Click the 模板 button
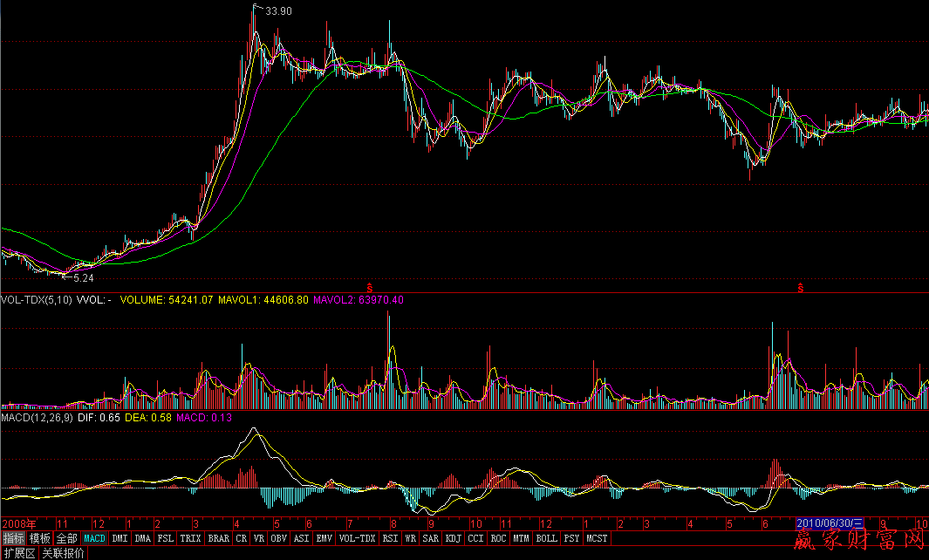The height and width of the screenshot is (560, 929). pos(40,539)
